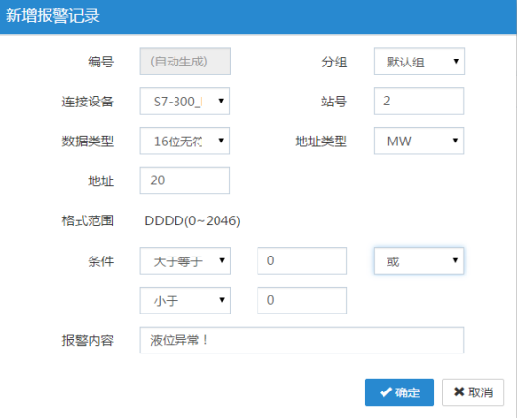Click the 连接设备 label
This screenshot has width=517, height=418.
[88, 102]
